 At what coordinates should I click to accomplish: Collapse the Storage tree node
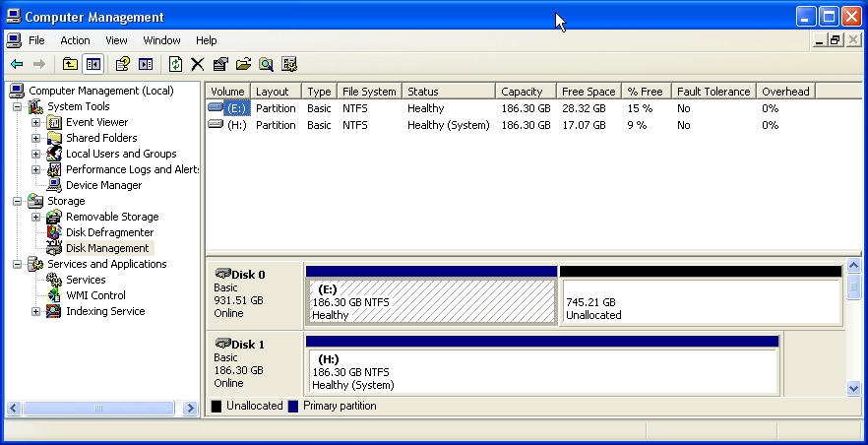(17, 202)
